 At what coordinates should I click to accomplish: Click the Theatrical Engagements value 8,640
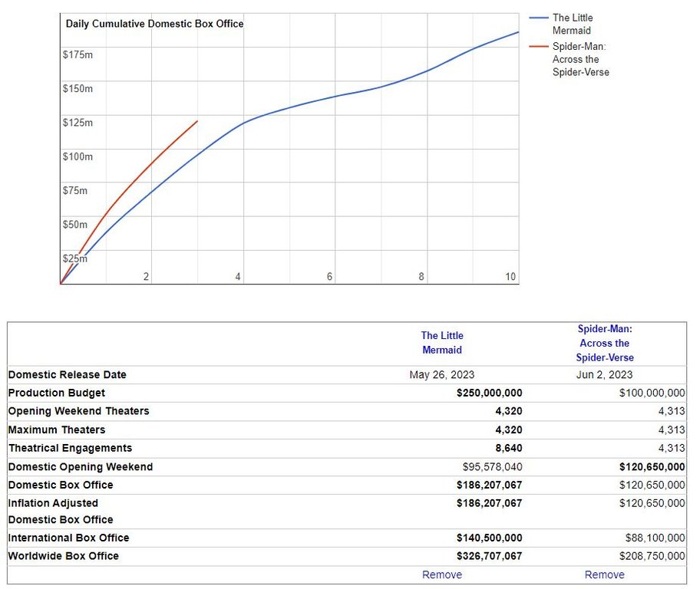tap(508, 448)
